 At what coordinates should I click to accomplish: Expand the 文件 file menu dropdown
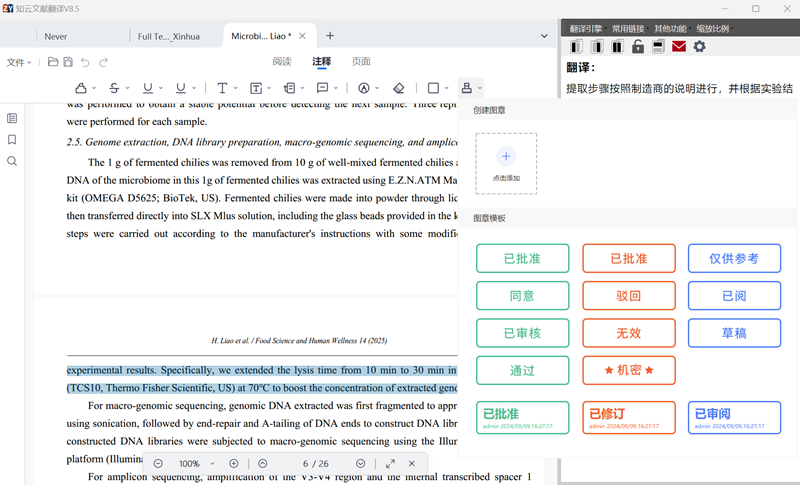point(19,62)
